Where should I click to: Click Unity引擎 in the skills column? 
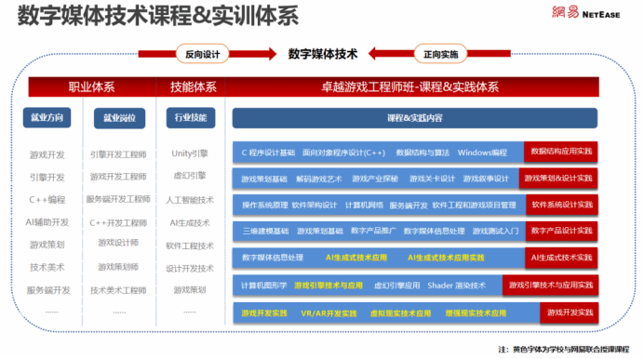tap(190, 153)
